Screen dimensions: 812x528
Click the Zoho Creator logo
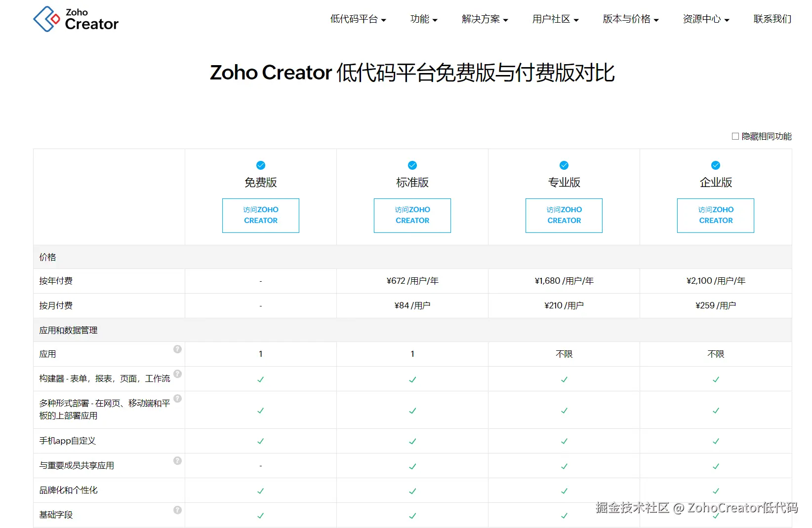[x=76, y=19]
